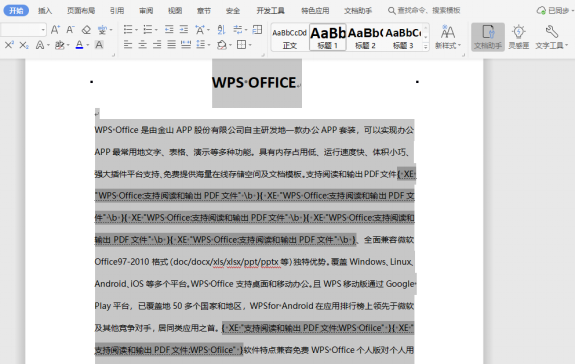
Task: Increase the paragraph indent
Action: click(x=184, y=29)
